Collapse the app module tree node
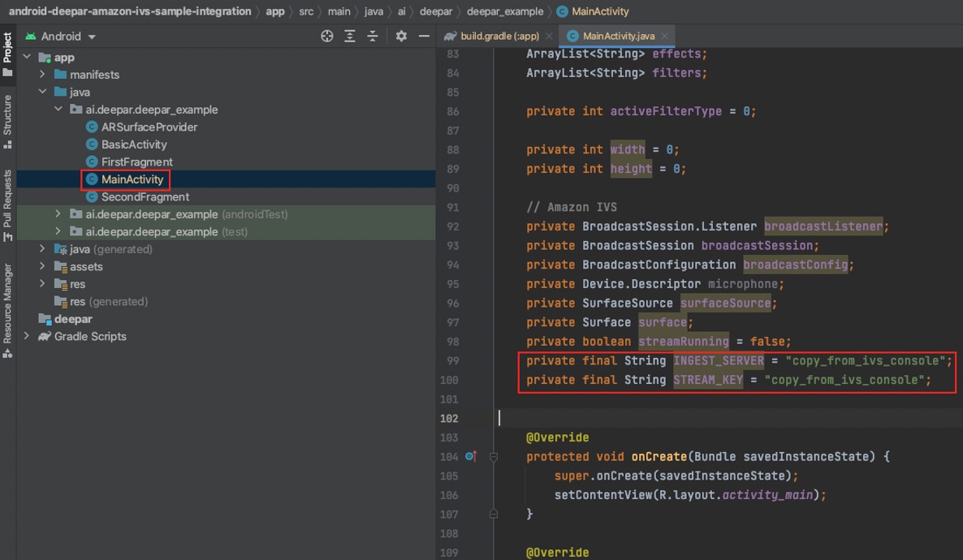This screenshot has height=560, width=963. pos(27,58)
